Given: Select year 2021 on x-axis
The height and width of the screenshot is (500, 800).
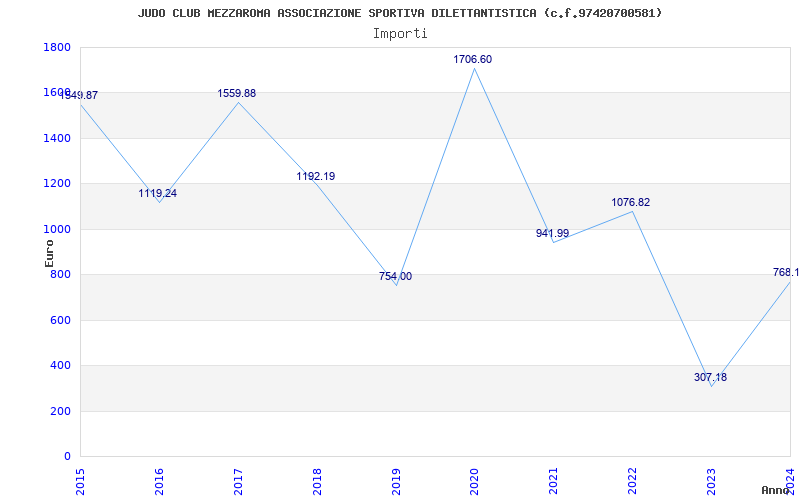Looking at the screenshot, I should point(554,481).
